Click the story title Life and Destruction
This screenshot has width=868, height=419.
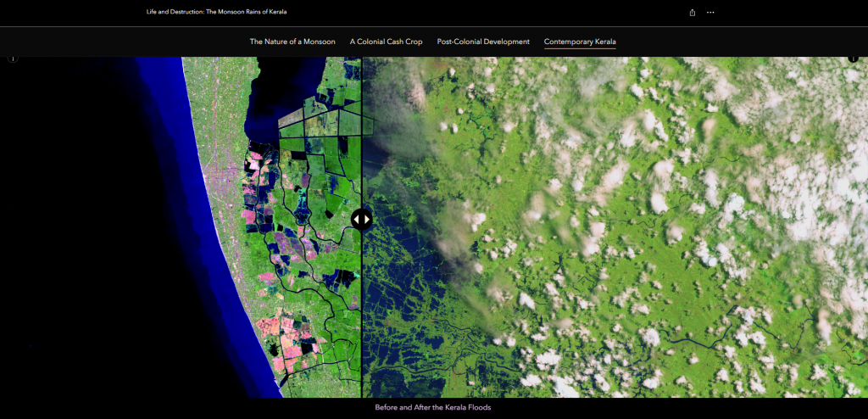click(216, 13)
